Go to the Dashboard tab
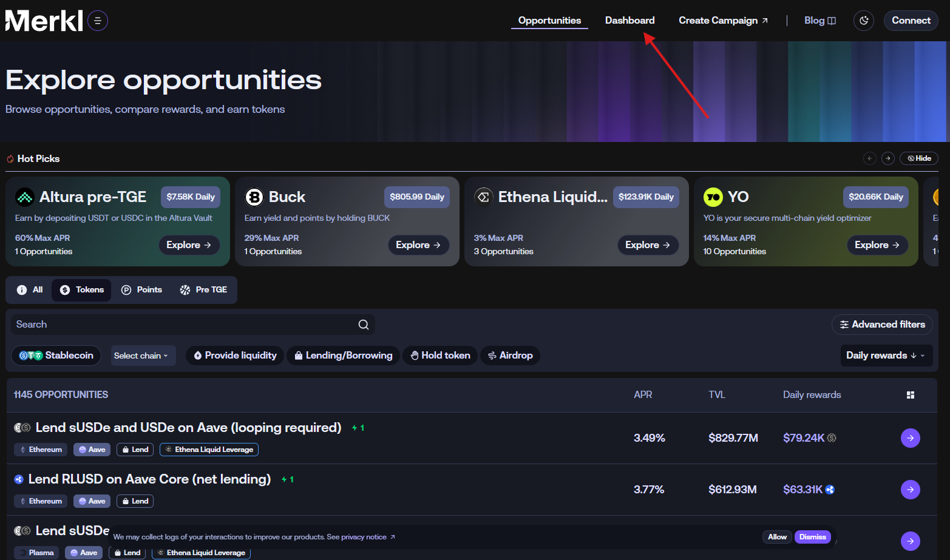Screen dimensions: 950x560 pos(629,21)
